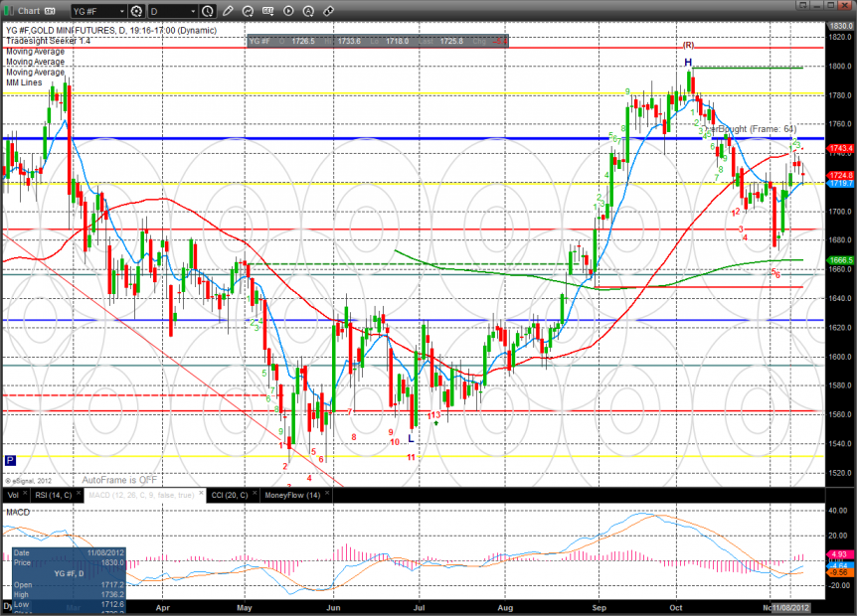This screenshot has height=616, width=857.
Task: Click the first Moving Average study label
Action: (35, 52)
